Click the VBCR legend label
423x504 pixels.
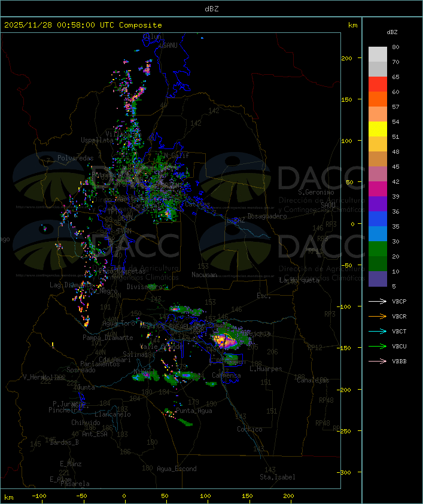[x=399, y=316]
